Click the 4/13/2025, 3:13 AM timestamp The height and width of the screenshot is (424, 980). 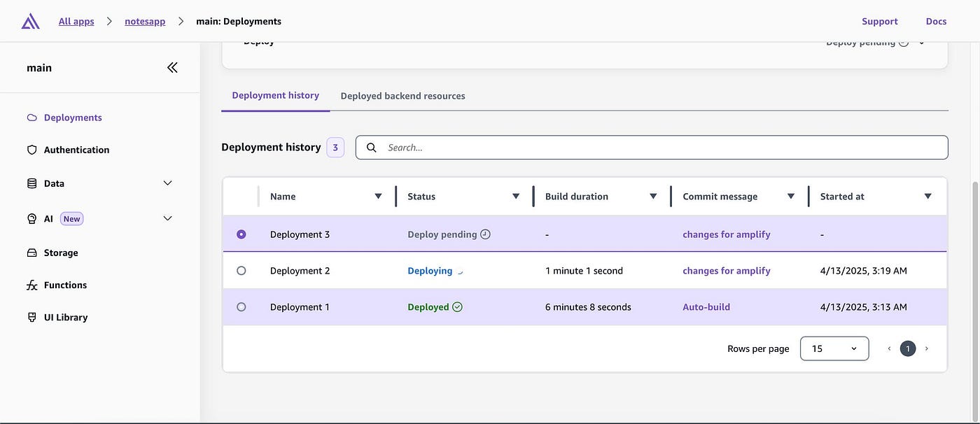(x=864, y=307)
